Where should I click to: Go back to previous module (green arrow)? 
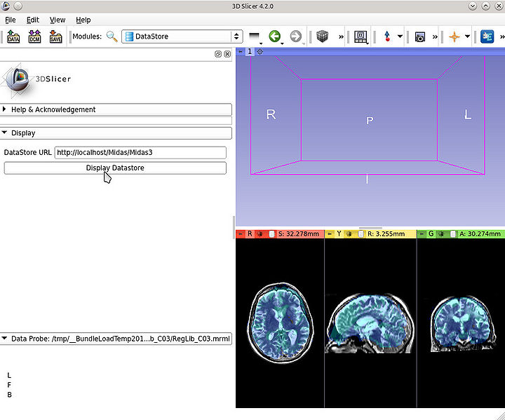[274, 36]
